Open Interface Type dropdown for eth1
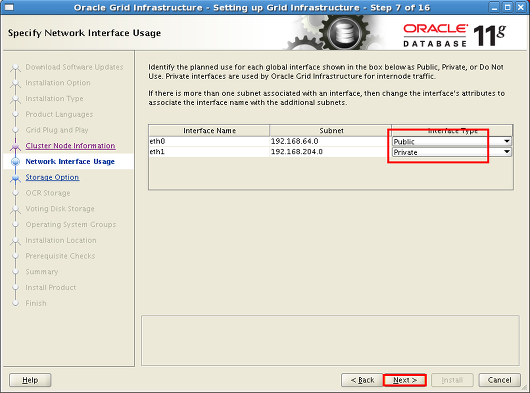The width and height of the screenshot is (530, 393). (452, 152)
